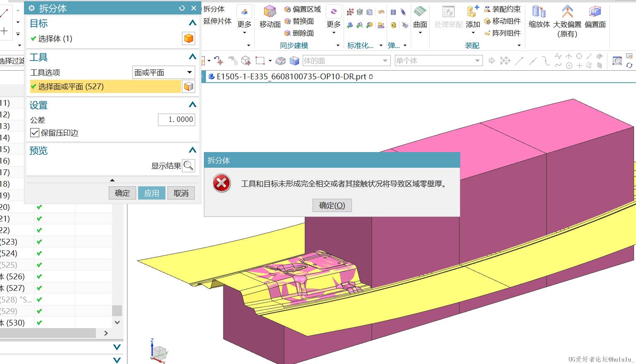Select the Pattern Component (阵列组件) tool
The width and height of the screenshot is (636, 364).
tap(502, 33)
